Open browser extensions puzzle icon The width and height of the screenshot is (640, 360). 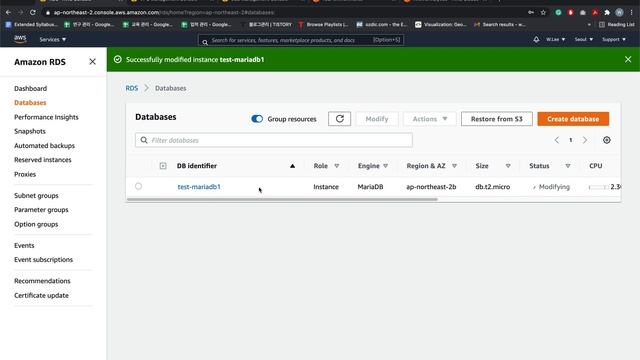[x=607, y=12]
